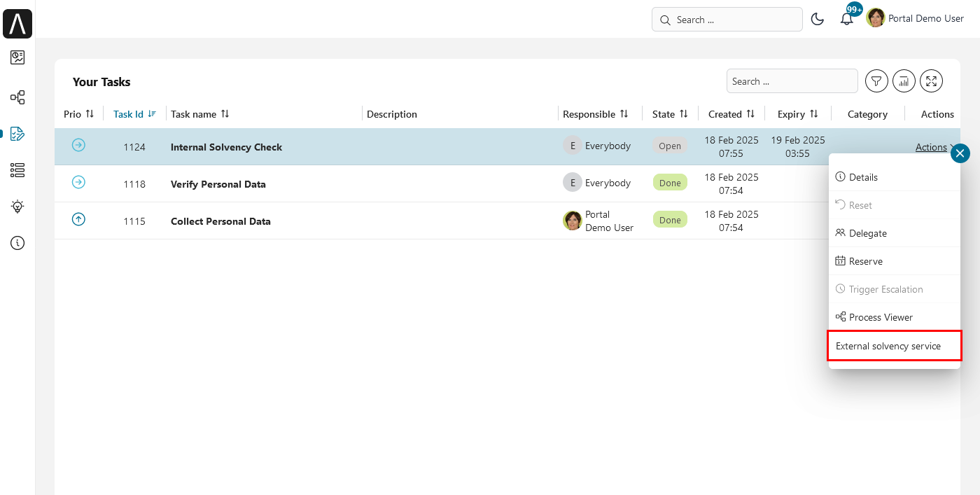Select Process Viewer in the actions menu

coord(895,317)
